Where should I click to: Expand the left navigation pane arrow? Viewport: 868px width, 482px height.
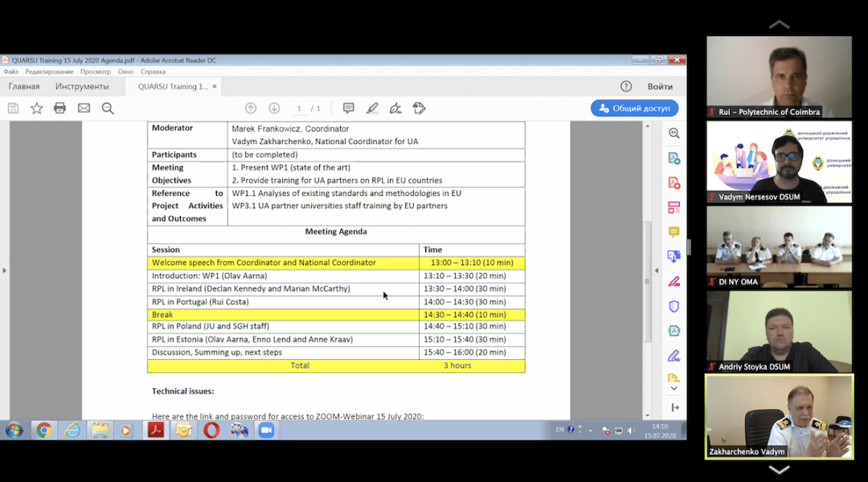pos(5,270)
